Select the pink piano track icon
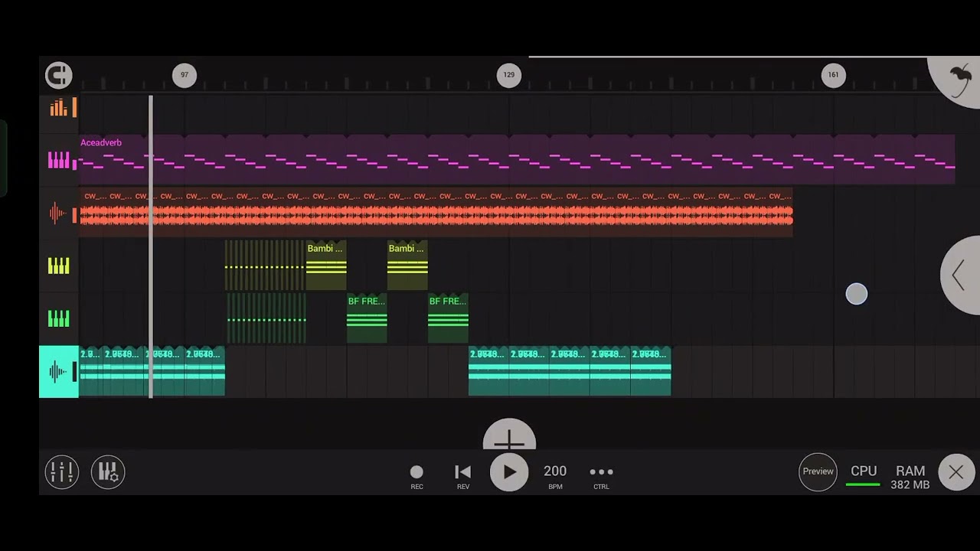The width and height of the screenshot is (980, 551). (60, 161)
